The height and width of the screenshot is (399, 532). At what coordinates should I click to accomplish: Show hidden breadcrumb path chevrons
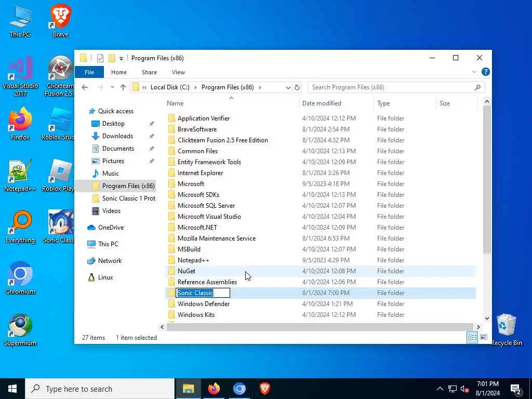(144, 87)
